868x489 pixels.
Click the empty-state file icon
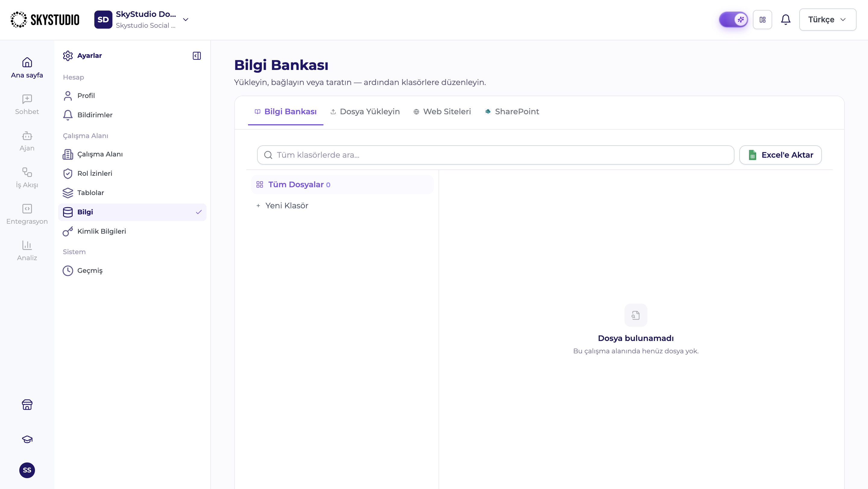pos(636,315)
